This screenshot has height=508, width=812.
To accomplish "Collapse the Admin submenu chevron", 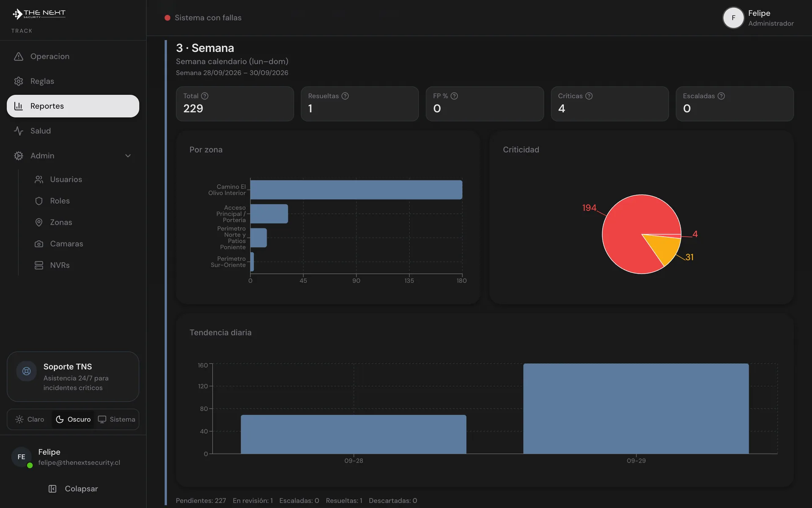I will pos(128,156).
